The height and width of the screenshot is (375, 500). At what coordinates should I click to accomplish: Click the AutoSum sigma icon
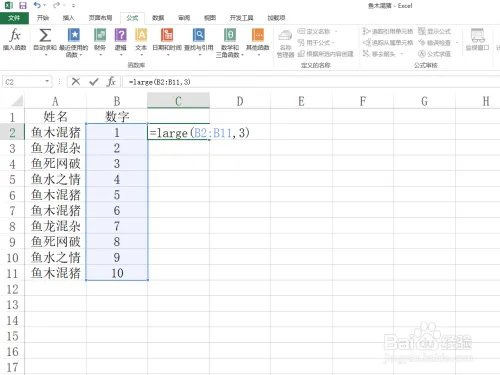pos(45,35)
